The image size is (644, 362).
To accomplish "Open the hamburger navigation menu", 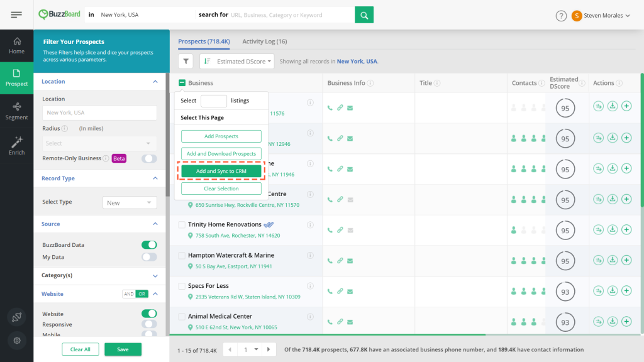I will tap(16, 15).
